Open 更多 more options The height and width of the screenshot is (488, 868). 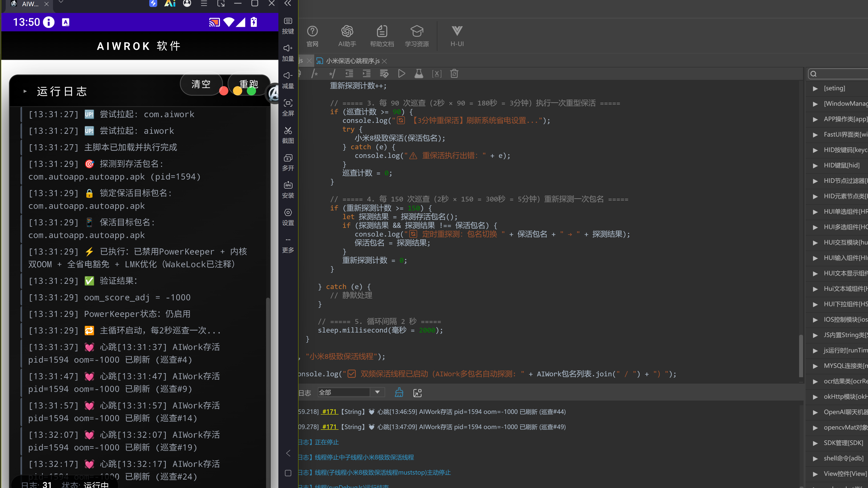coord(288,245)
